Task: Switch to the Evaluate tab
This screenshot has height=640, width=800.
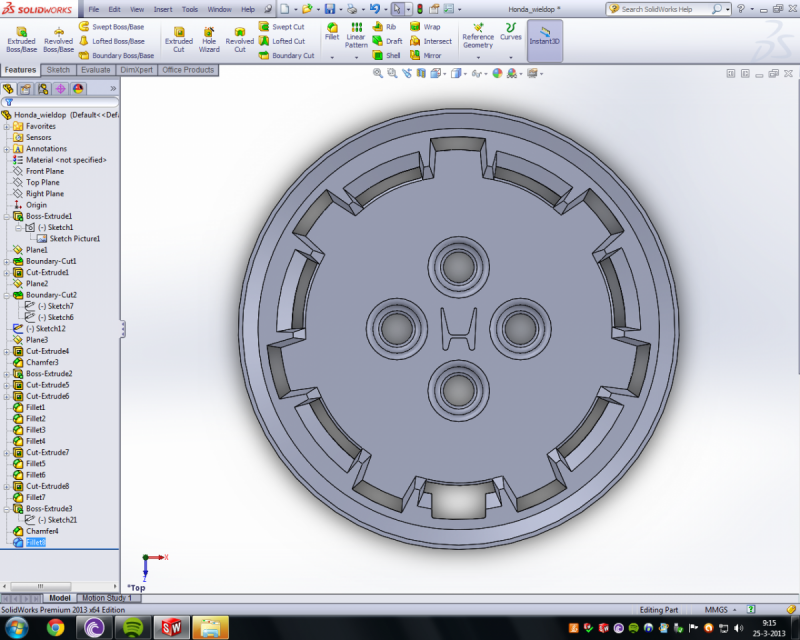Action: (x=95, y=70)
